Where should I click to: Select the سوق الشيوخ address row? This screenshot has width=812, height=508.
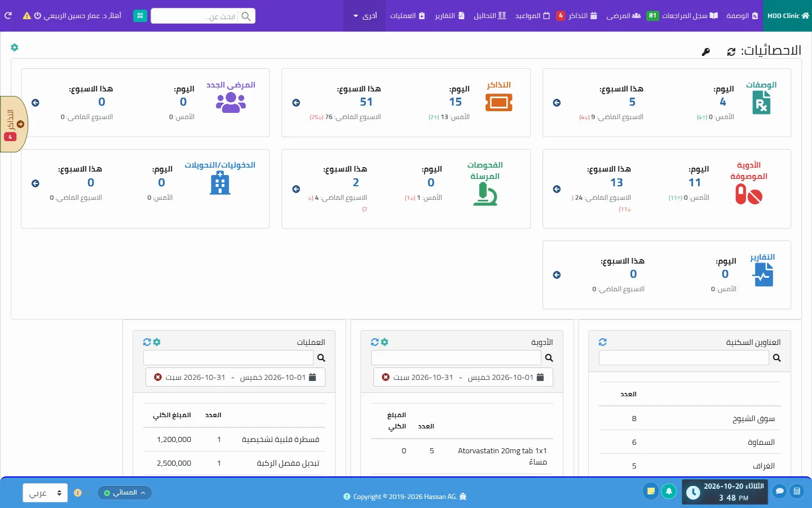tap(690, 418)
